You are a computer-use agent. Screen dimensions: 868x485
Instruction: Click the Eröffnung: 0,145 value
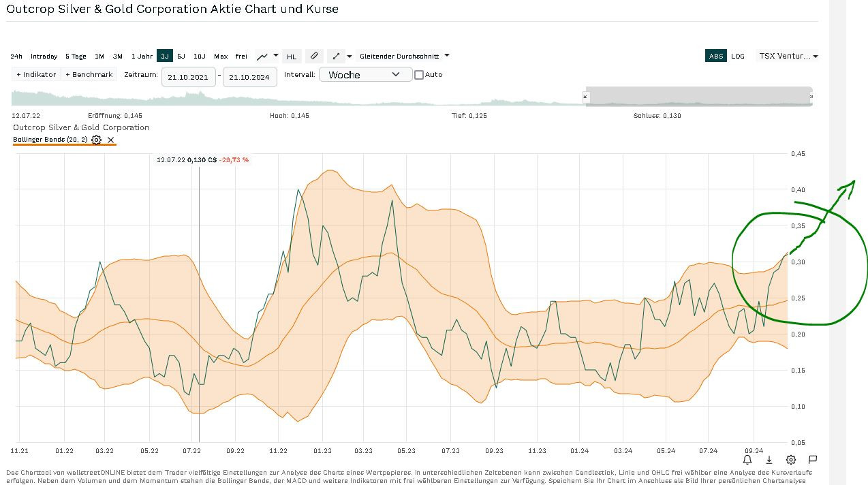(x=115, y=116)
